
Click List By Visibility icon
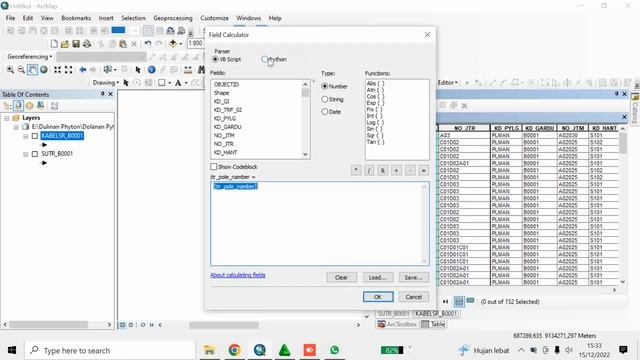pos(29,106)
